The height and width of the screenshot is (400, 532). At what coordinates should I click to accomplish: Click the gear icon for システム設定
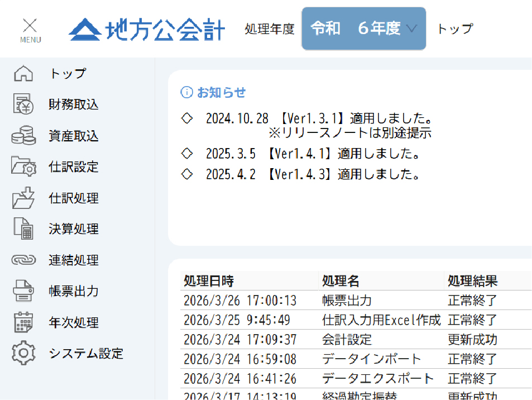(23, 353)
